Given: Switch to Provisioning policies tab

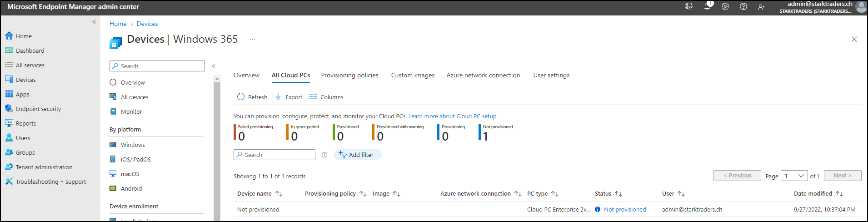Looking at the screenshot, I should (349, 75).
